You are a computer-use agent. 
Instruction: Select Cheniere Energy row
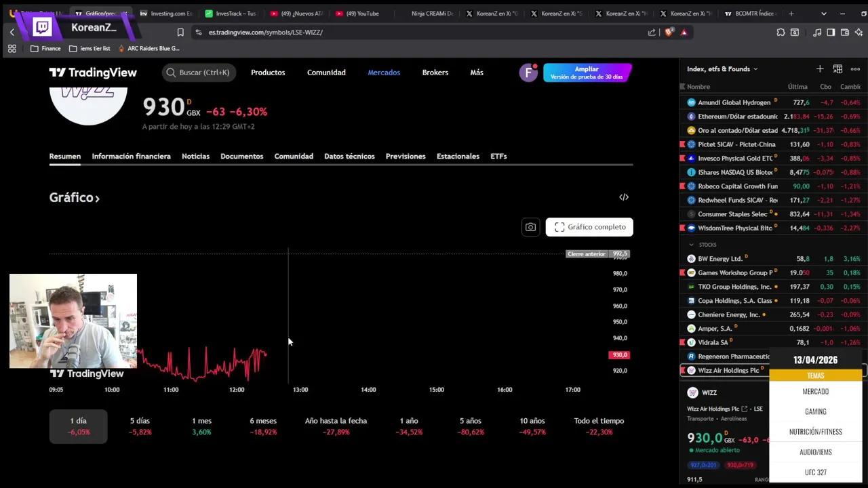773,314
